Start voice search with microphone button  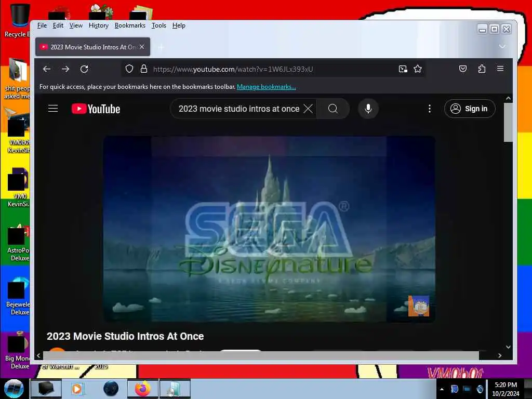(x=368, y=109)
